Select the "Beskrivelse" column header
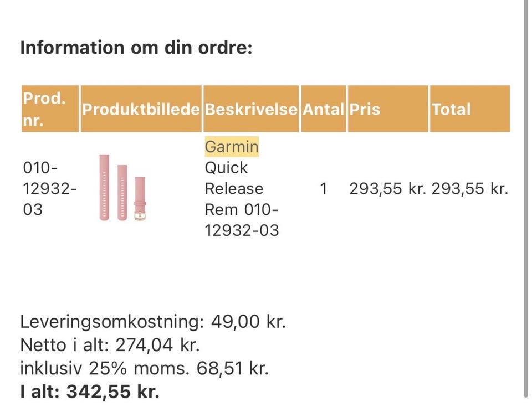Screen dimensions: 532x412 point(251,109)
